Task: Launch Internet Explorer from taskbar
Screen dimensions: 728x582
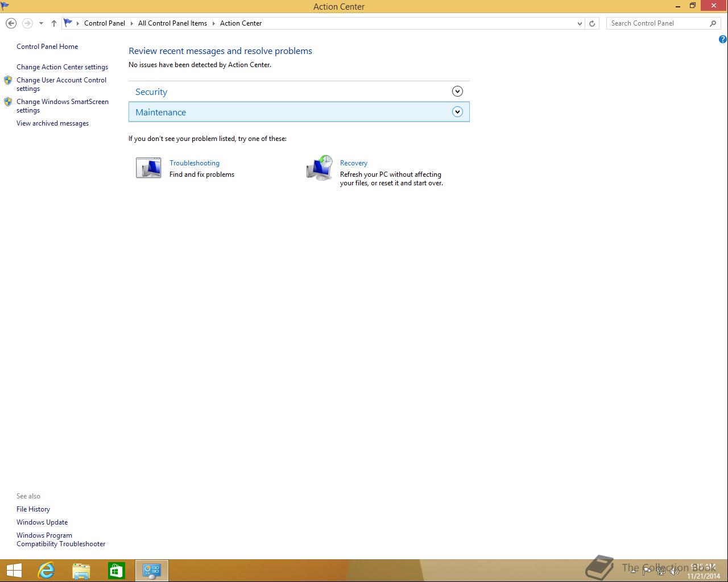Action: [46, 570]
